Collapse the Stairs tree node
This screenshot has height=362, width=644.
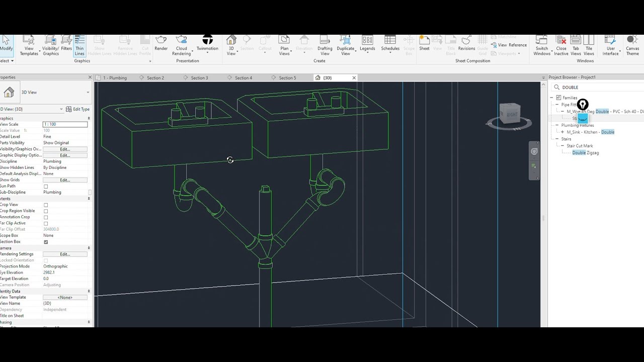coord(557,139)
